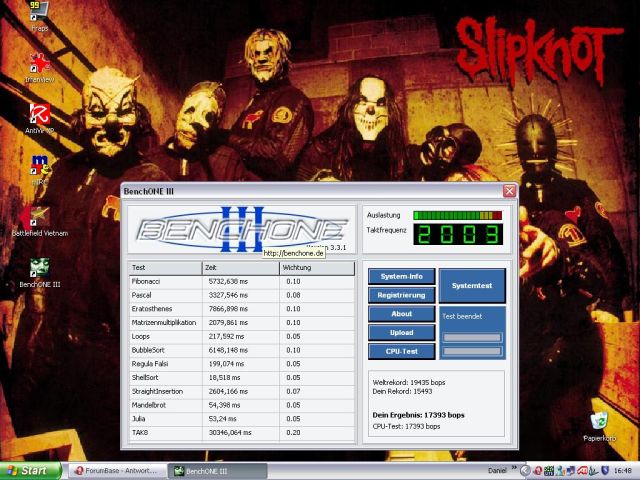Select the Eratosthenes test row

[242, 309]
